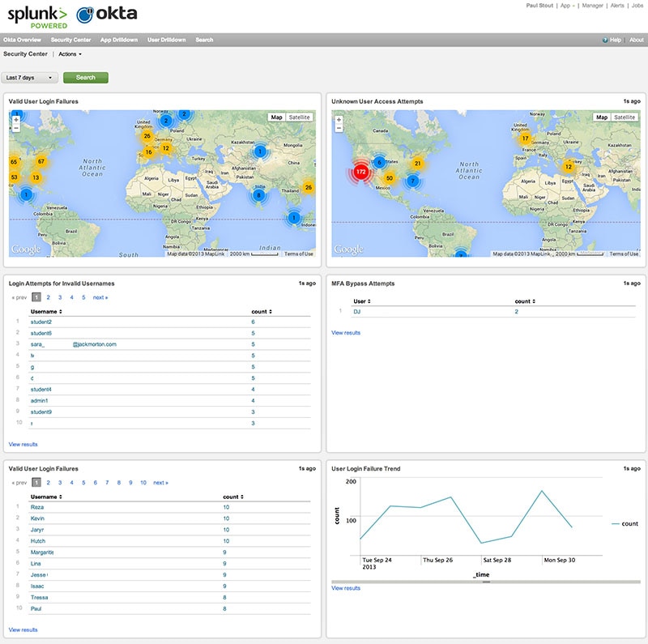Click the Splunk Powered logo
Screen dimensions: 648x644
coord(37,17)
